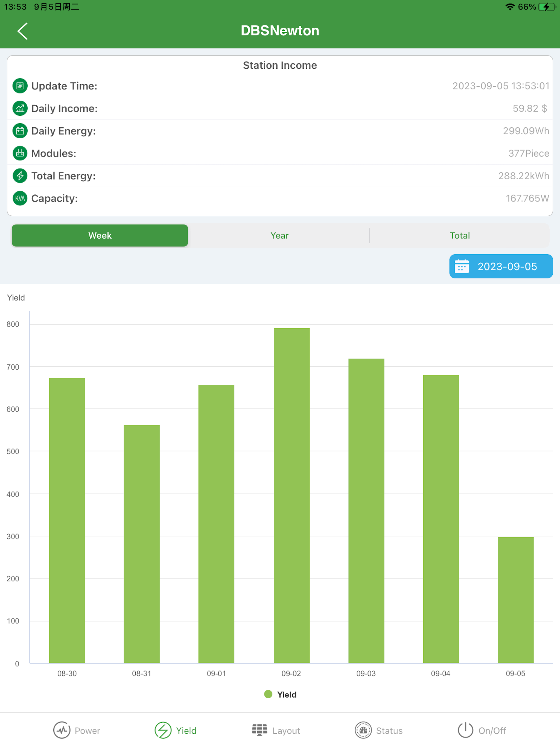Select the 08-30 yield bar
Image resolution: width=560 pixels, height=747 pixels.
(x=67, y=520)
